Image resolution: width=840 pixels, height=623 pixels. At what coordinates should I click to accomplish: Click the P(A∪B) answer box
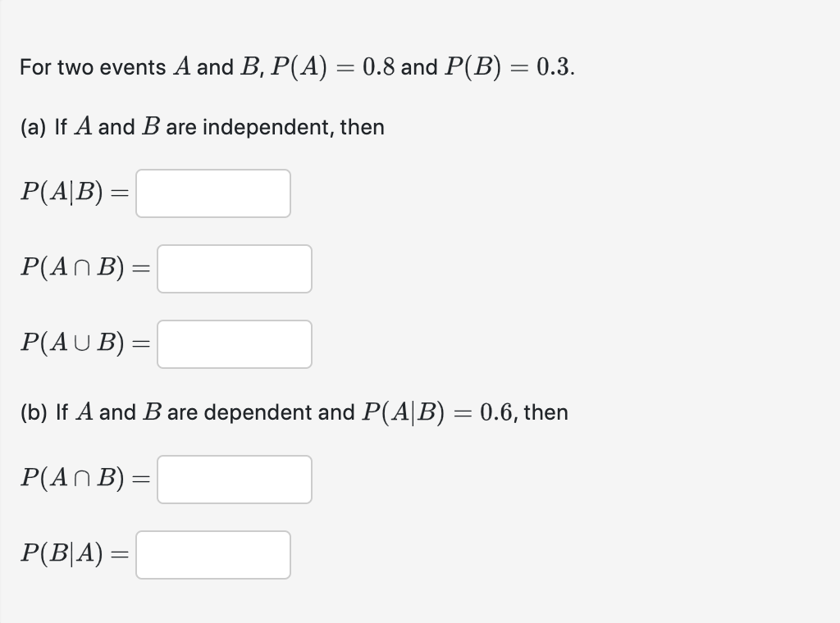pos(234,344)
